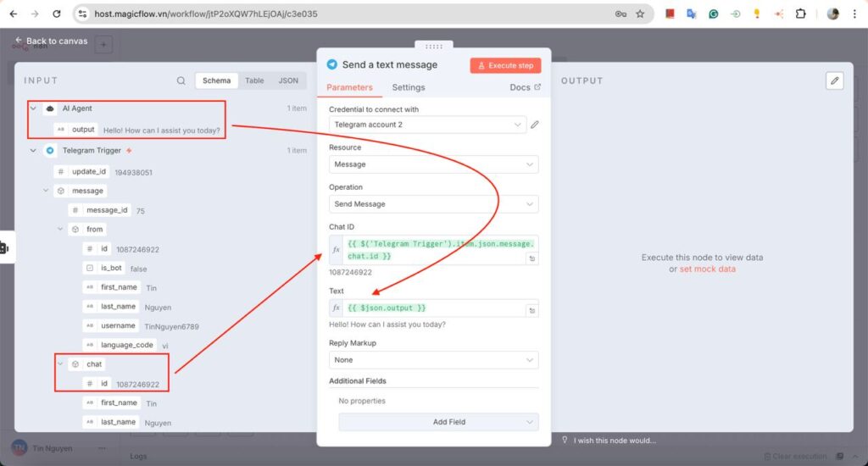
Task: Open the Docs link
Action: (525, 87)
